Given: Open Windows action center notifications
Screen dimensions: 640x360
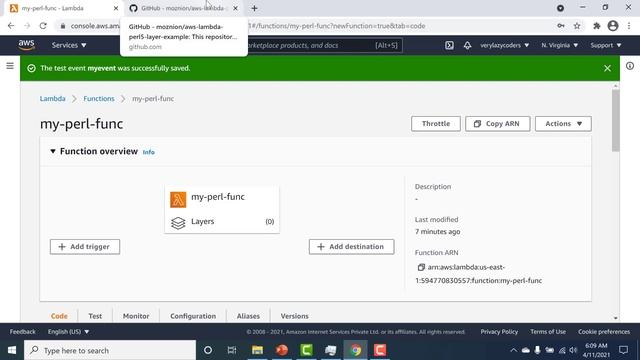Looking at the screenshot, I should pyautogui.click(x=623, y=350).
